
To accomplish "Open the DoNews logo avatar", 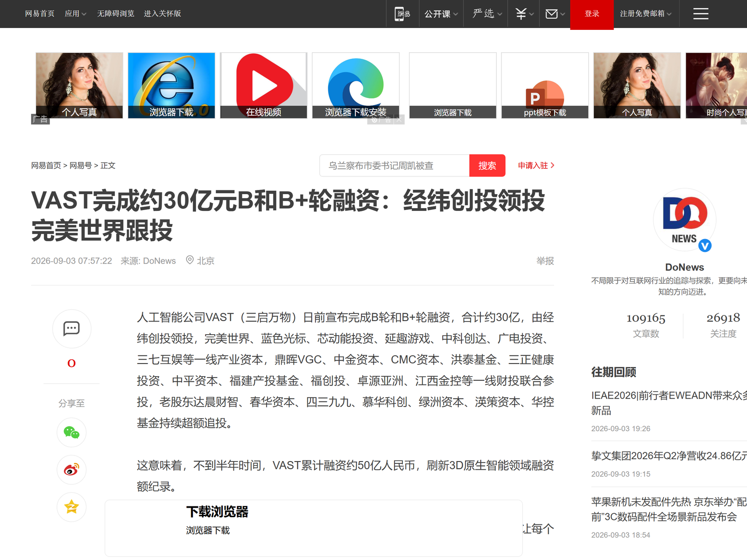I will [684, 220].
